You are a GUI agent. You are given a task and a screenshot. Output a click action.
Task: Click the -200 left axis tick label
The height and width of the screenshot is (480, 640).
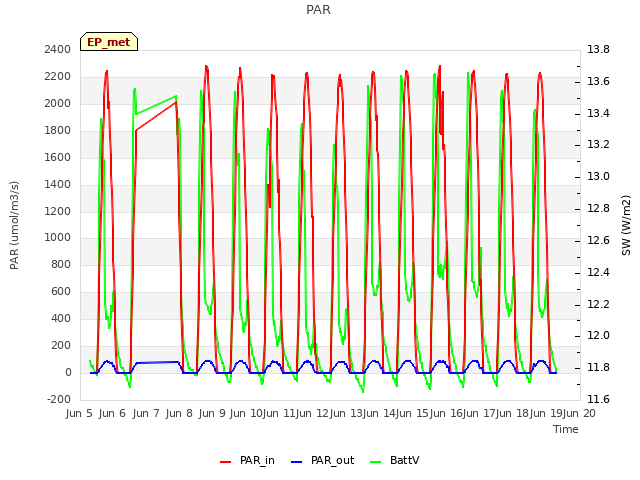pos(59,399)
